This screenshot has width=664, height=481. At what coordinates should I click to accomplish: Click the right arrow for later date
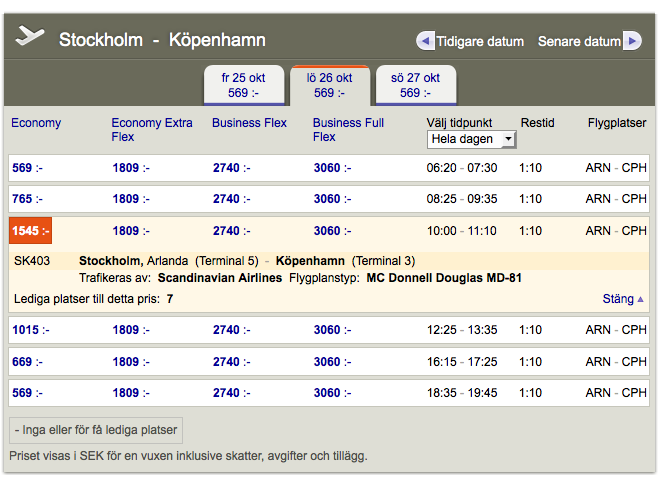click(x=631, y=41)
